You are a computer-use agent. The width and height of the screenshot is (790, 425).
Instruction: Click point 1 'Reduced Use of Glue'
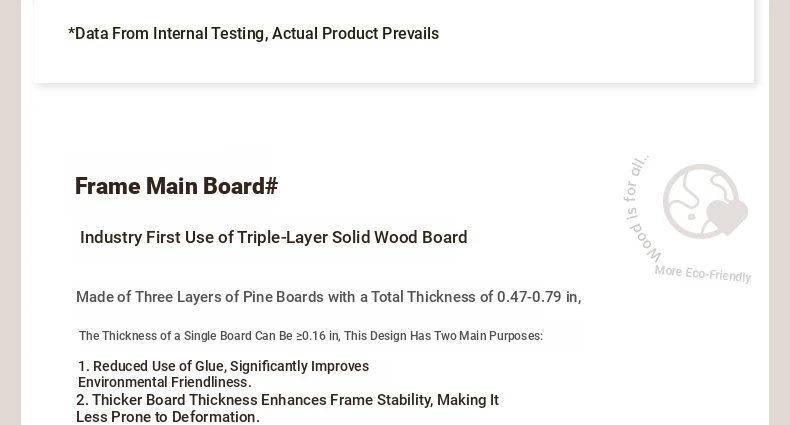pyautogui.click(x=223, y=366)
